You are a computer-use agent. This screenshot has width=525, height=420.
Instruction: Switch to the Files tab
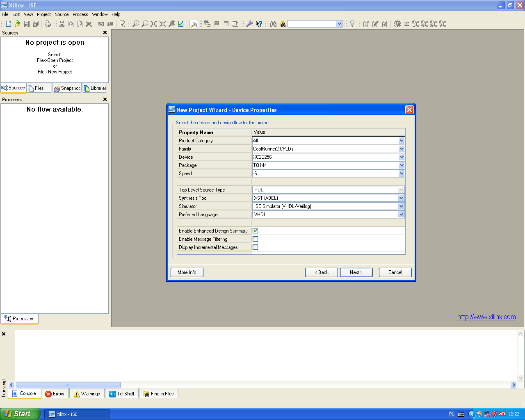coord(39,88)
